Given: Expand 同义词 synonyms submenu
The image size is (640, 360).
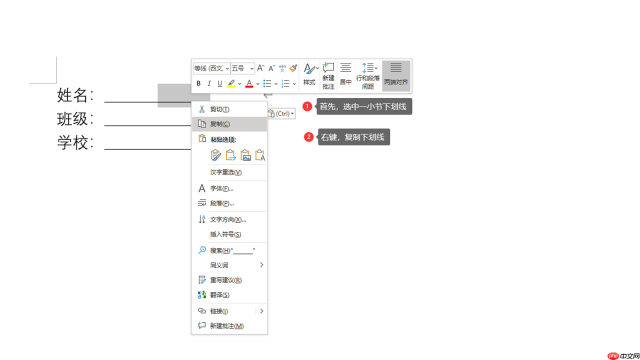Looking at the screenshot, I should (x=229, y=265).
